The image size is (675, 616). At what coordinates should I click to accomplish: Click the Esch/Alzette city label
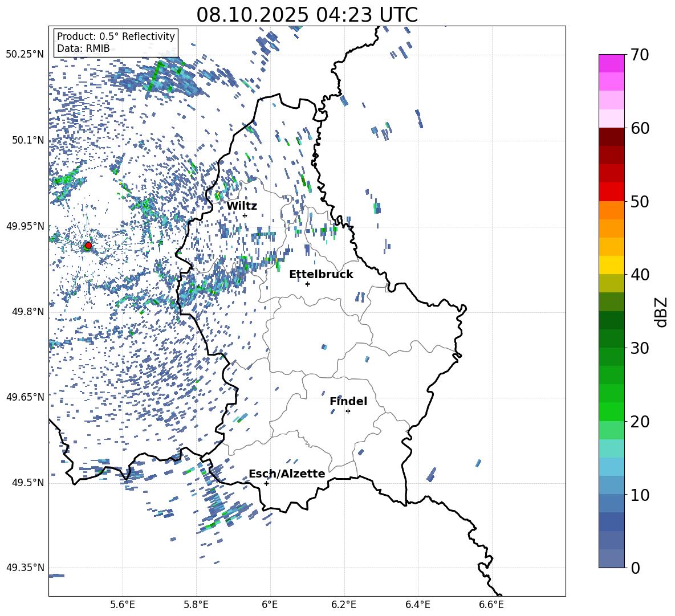(287, 474)
